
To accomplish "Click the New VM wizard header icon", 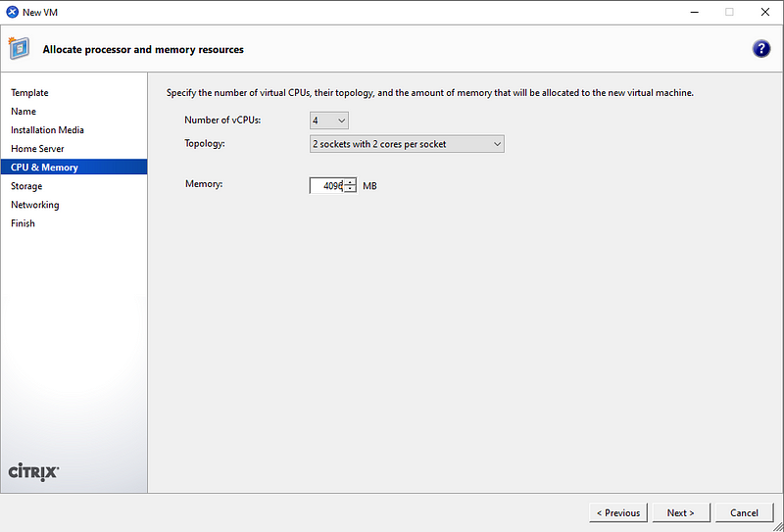I will (x=19, y=49).
